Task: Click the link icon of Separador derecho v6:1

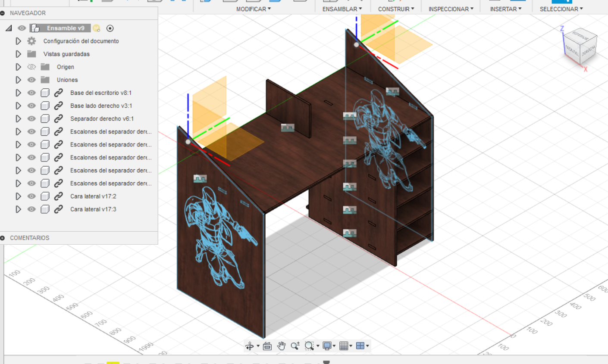Action: tap(59, 118)
